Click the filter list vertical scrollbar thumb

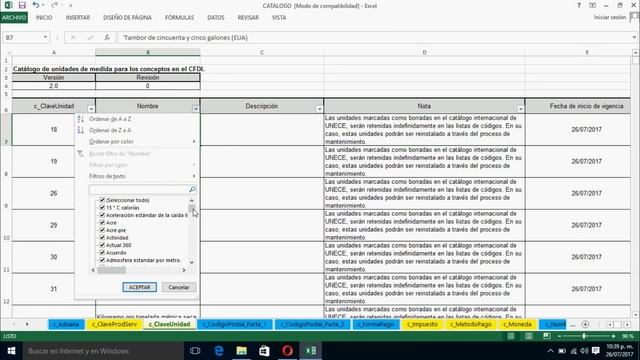(191, 208)
